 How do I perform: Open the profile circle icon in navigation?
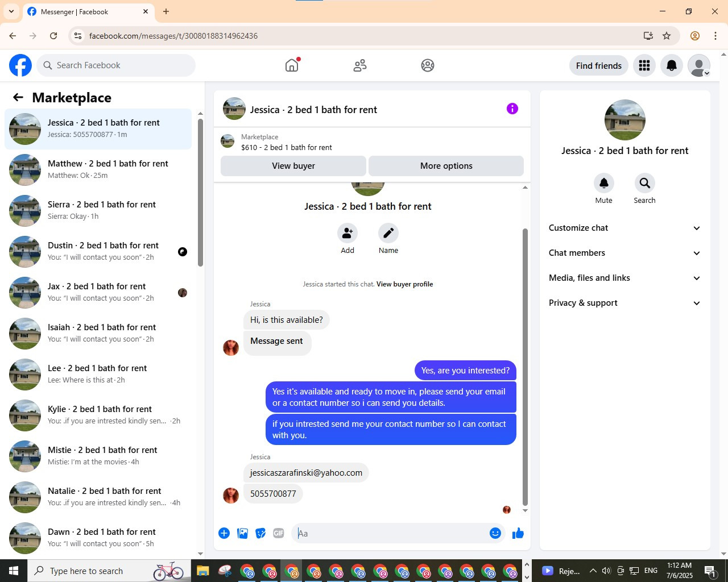[428, 65]
